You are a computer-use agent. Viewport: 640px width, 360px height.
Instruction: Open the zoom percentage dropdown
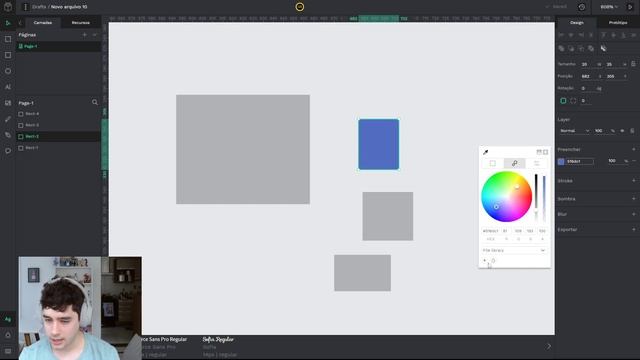pos(609,7)
